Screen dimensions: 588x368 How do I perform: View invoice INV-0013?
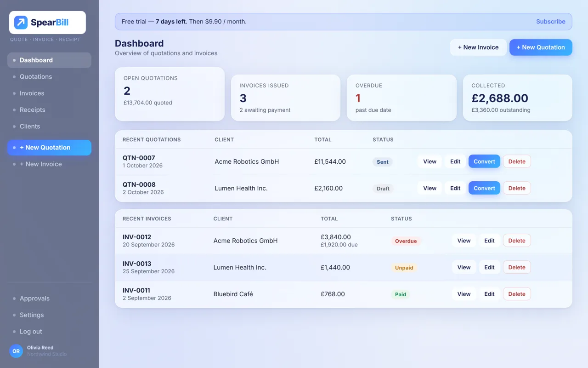464,267
